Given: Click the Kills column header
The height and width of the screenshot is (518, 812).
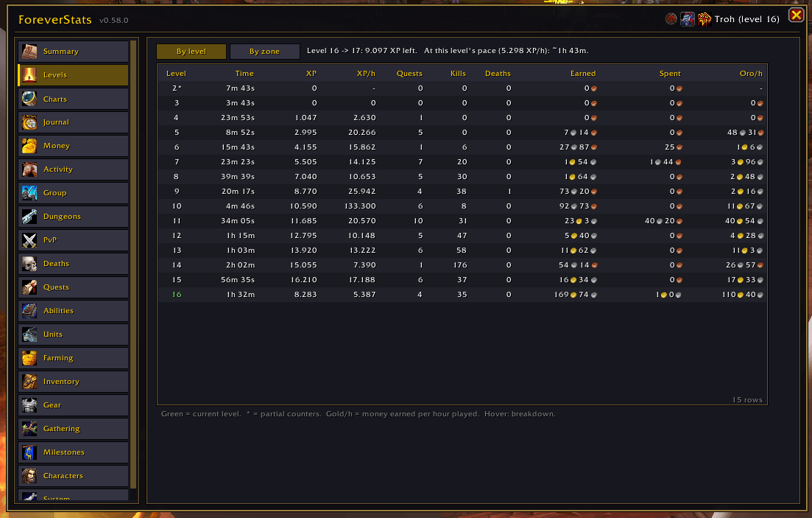Looking at the screenshot, I should point(459,74).
